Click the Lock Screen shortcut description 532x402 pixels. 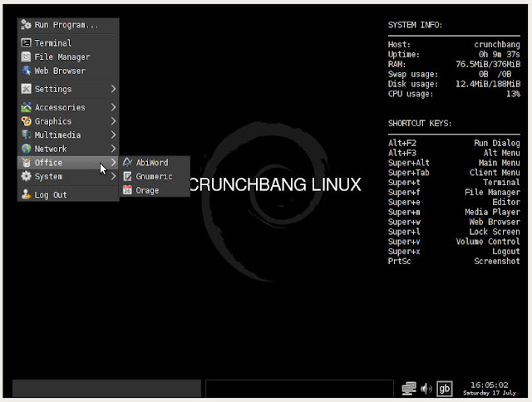495,232
